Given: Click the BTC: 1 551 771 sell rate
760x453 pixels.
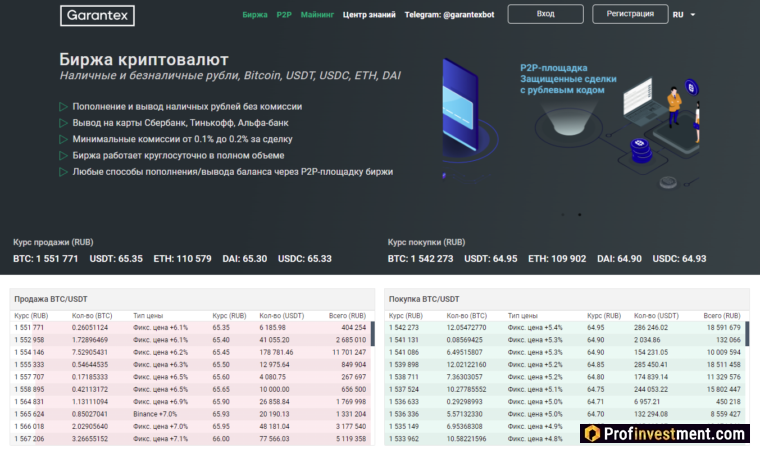Looking at the screenshot, I should coord(46,259).
